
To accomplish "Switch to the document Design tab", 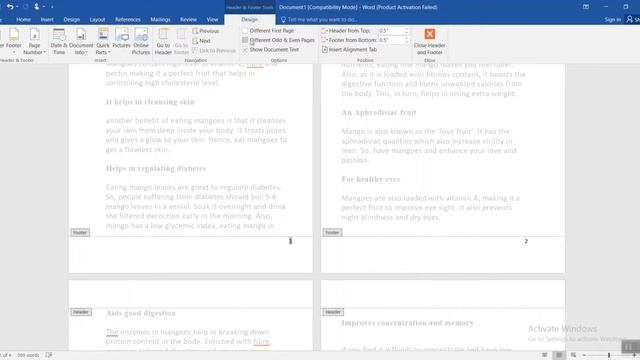I will 71,20.
